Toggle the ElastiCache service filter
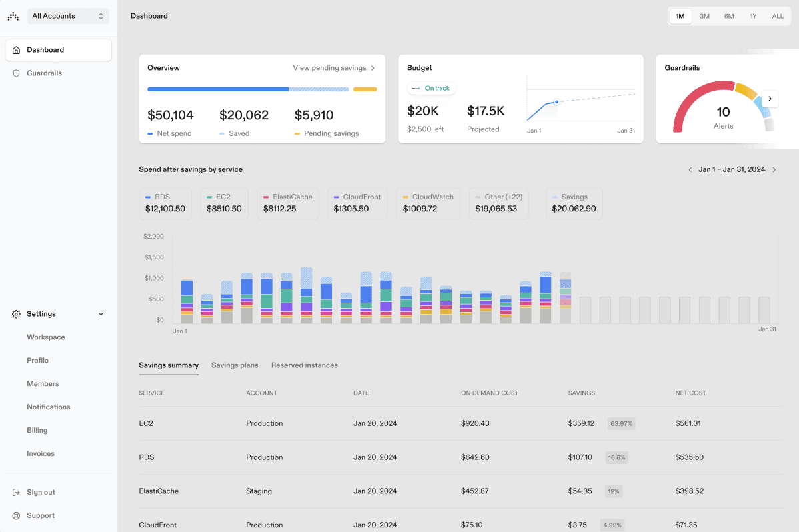799x532 pixels. coord(288,203)
